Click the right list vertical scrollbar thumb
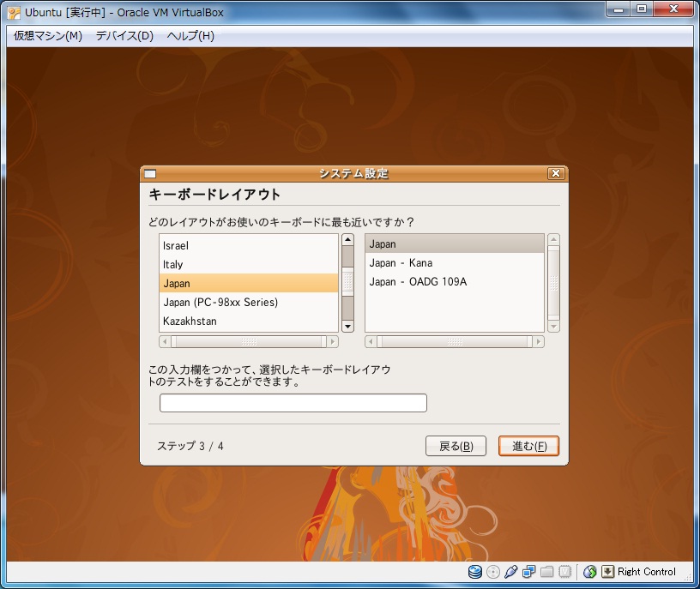The image size is (700, 589). click(553, 283)
